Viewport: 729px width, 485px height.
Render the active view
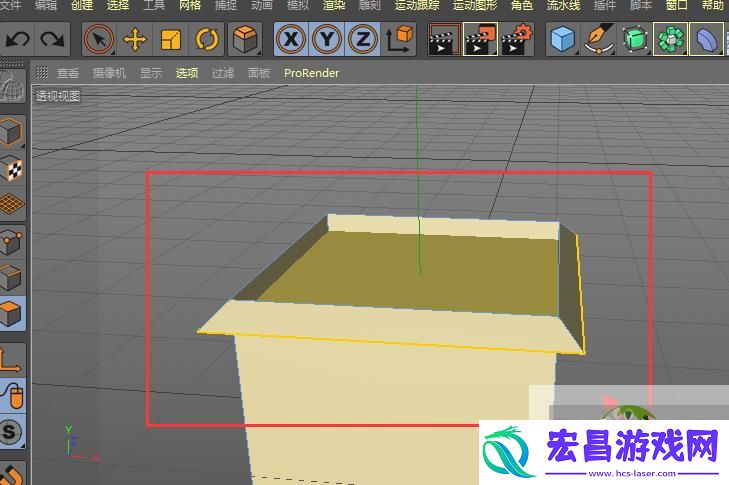(x=444, y=40)
